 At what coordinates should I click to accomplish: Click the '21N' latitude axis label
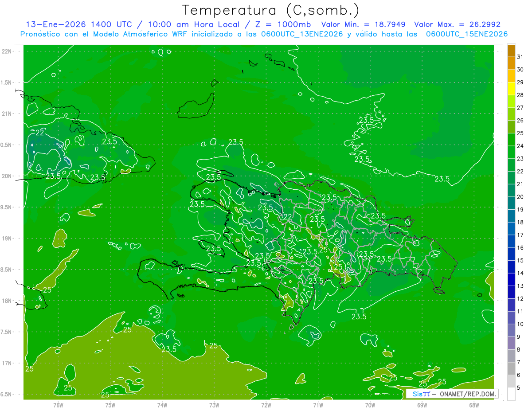7,114
